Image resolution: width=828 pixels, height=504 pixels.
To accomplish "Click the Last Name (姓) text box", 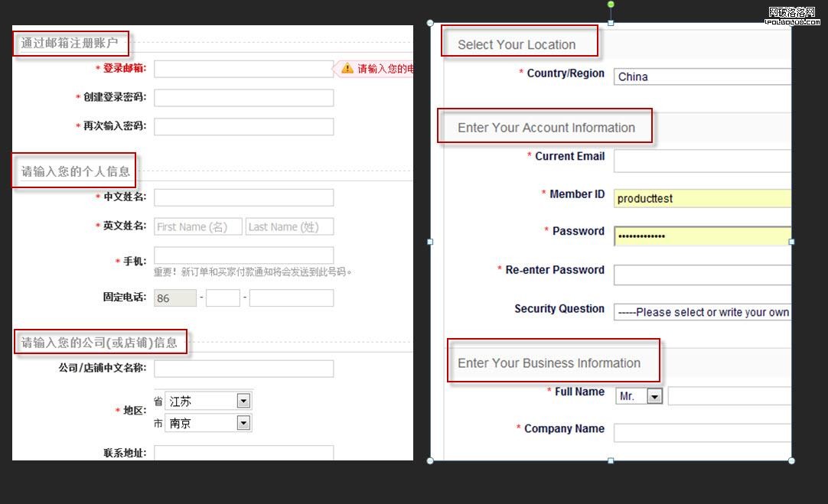I will (x=289, y=226).
